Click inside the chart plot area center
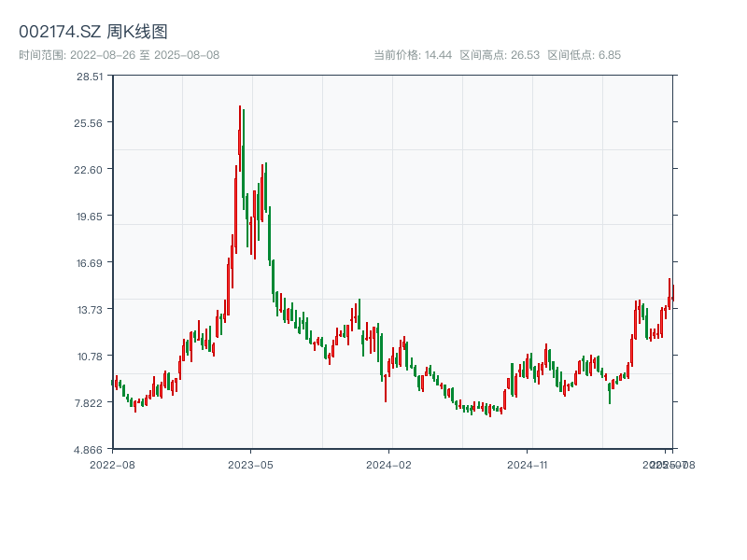Image resolution: width=747 pixels, height=560 pixels. 392,264
